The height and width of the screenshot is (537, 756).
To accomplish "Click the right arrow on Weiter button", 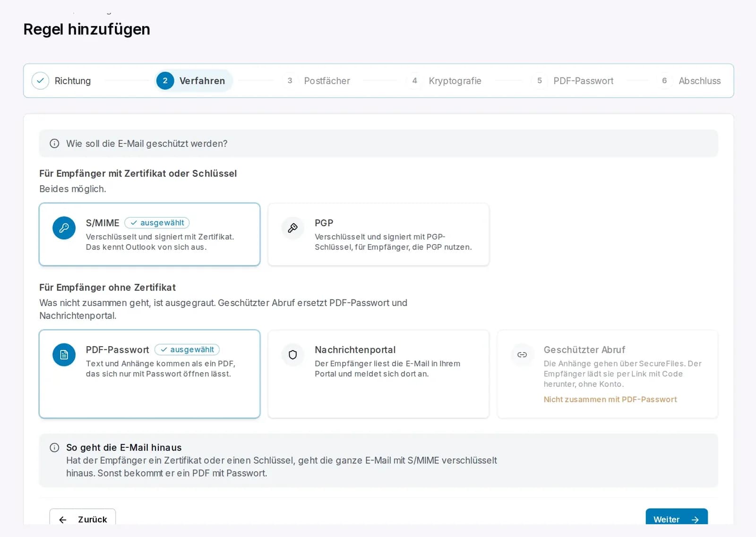I will pos(695,520).
